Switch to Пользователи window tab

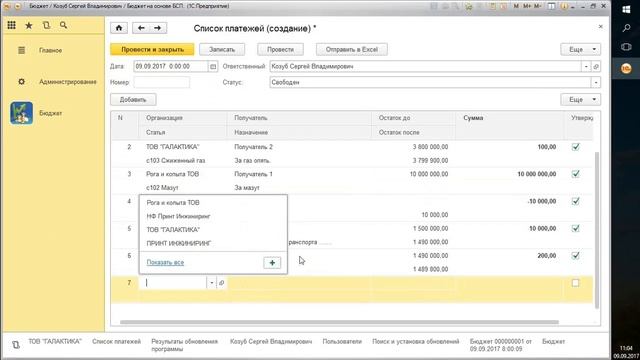click(x=342, y=341)
